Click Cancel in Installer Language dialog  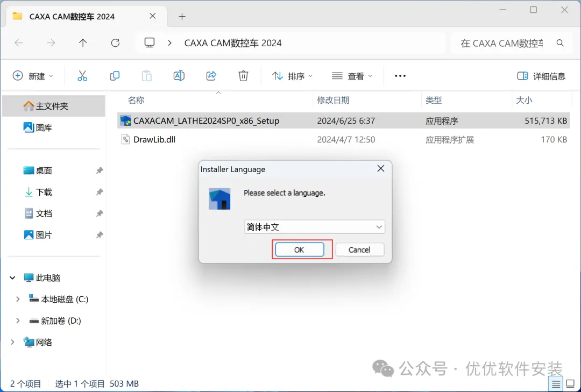tap(359, 250)
